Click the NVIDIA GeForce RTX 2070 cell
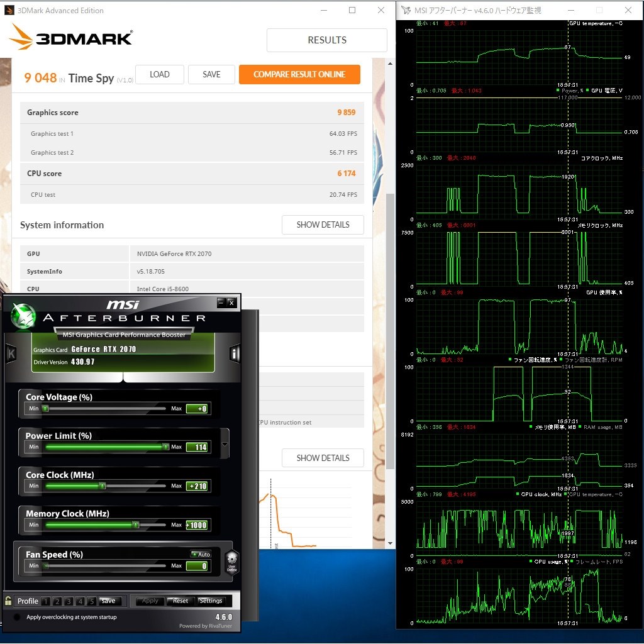The height and width of the screenshot is (644, 644). (x=247, y=254)
